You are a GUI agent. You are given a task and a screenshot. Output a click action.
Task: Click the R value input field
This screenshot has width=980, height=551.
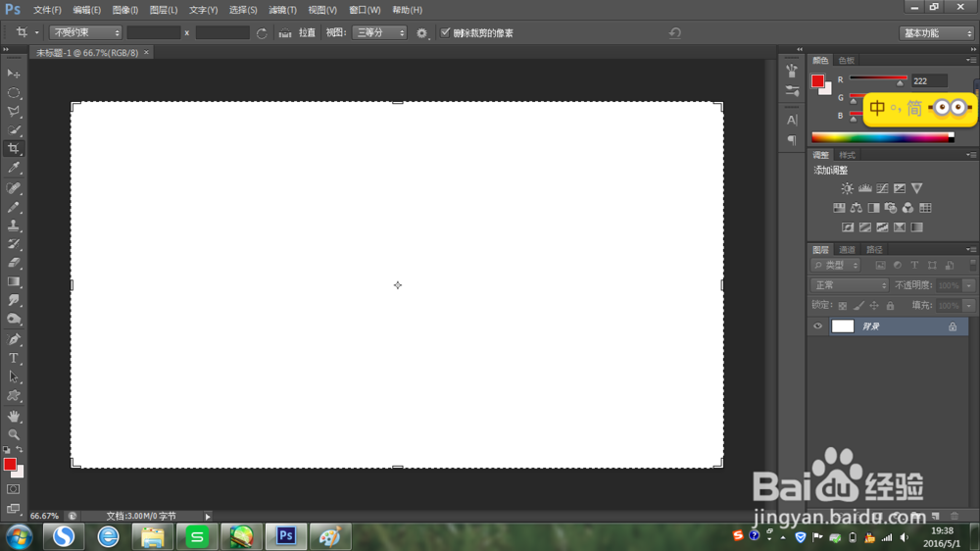click(929, 80)
